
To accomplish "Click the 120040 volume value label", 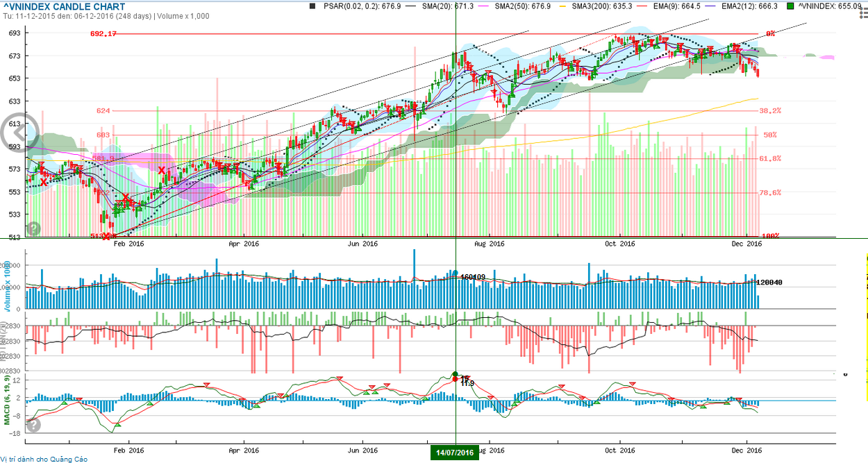I will coord(769,283).
